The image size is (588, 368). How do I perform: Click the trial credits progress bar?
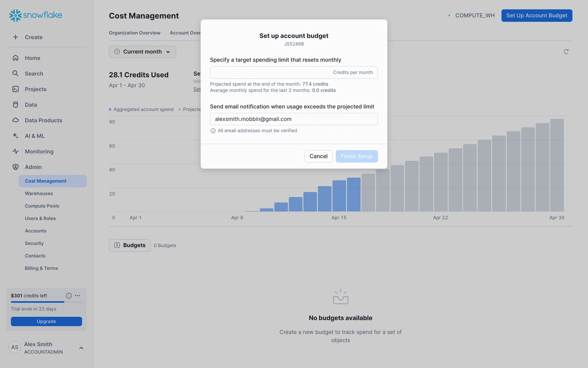click(x=46, y=302)
